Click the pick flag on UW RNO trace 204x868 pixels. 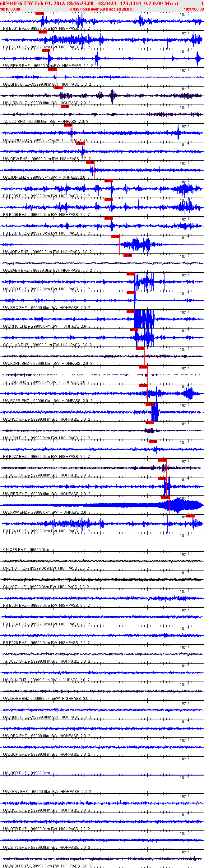tap(131, 311)
